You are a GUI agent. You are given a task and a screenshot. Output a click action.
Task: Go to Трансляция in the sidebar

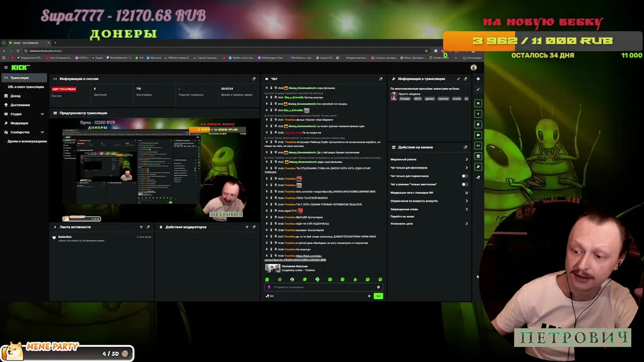click(24, 78)
